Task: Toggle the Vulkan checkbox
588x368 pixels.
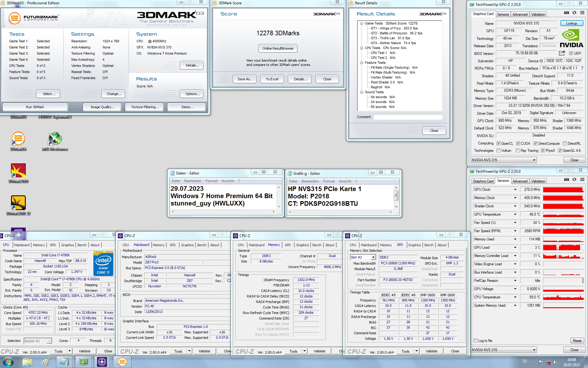Action: click(x=498, y=151)
